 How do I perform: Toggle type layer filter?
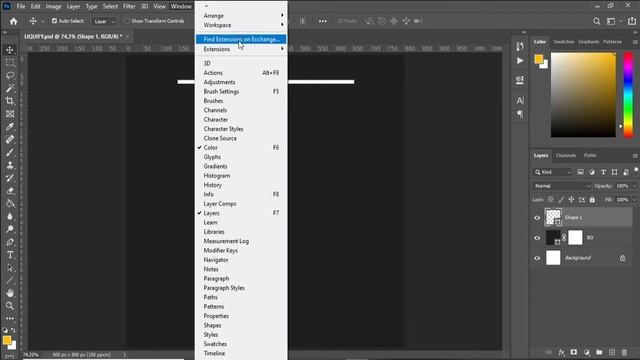(x=603, y=172)
